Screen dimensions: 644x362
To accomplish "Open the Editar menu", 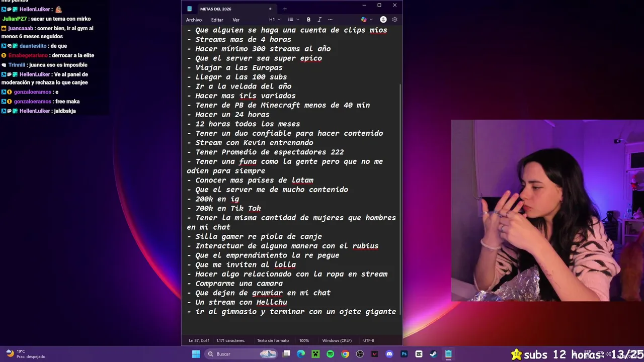I will pyautogui.click(x=217, y=20).
